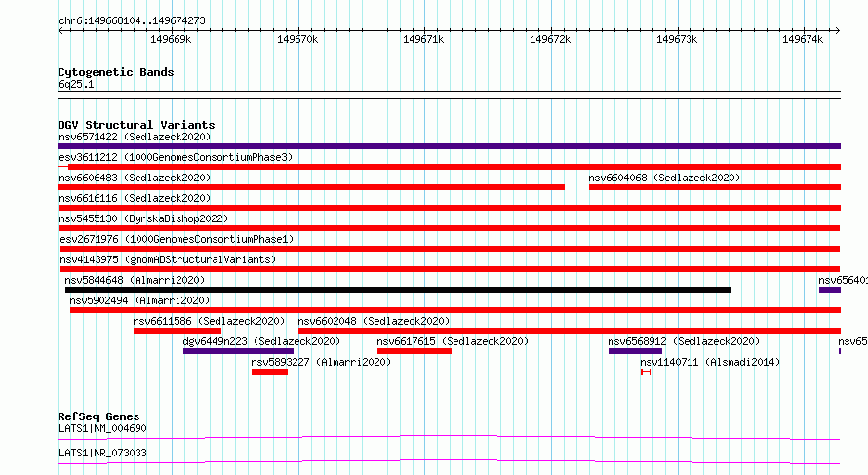Click the purple bar under nsv6564 at right edge
This screenshot has width=868, height=475.
pyautogui.click(x=830, y=290)
